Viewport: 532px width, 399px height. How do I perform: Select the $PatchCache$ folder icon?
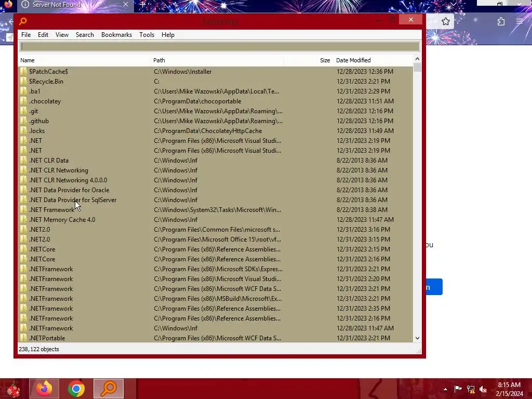[x=23, y=72]
